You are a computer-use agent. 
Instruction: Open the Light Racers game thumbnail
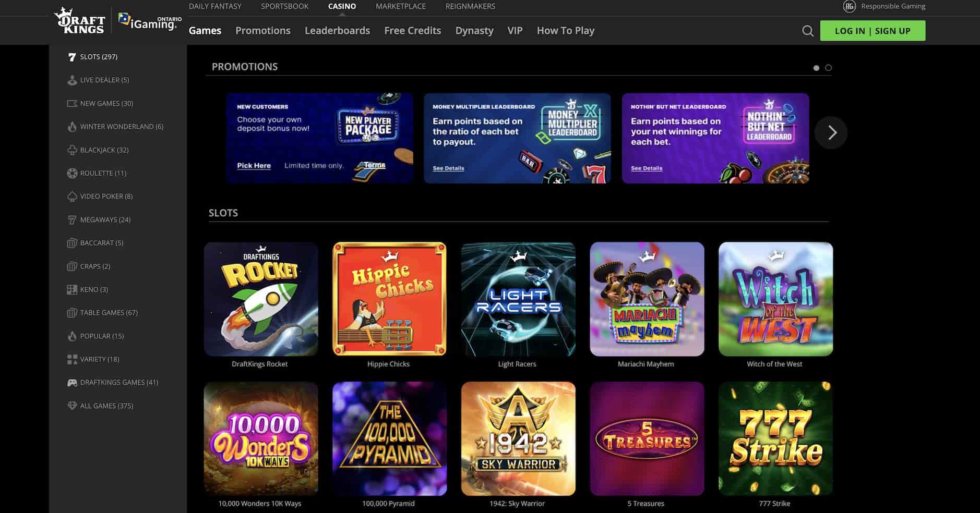coord(518,299)
